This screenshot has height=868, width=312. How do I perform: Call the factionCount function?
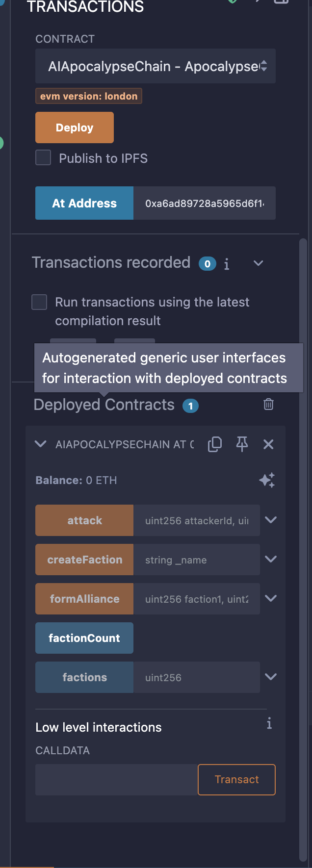pyautogui.click(x=84, y=638)
